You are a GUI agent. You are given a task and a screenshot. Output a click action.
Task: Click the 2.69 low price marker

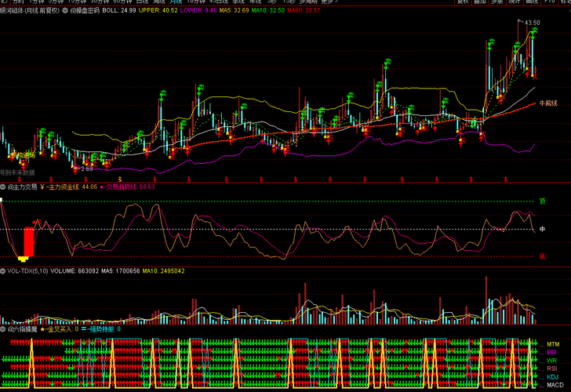tap(86, 168)
